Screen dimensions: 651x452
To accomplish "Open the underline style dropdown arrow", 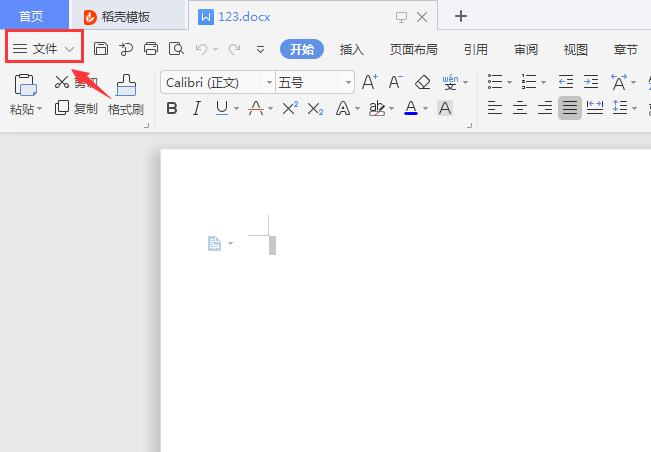I will [236, 109].
